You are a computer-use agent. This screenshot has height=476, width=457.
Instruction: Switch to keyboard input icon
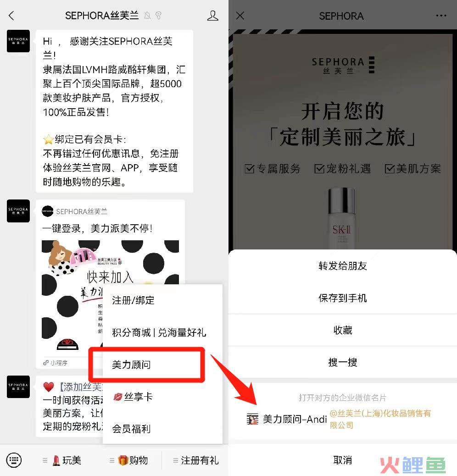click(x=14, y=460)
